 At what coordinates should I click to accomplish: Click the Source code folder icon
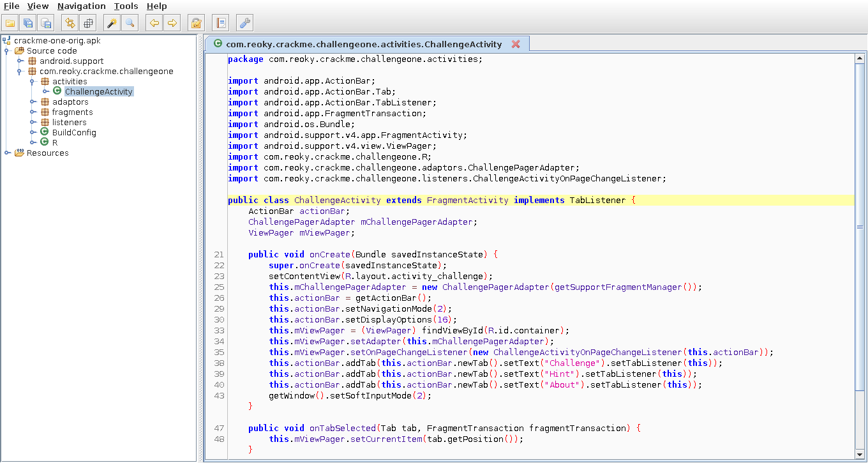19,51
